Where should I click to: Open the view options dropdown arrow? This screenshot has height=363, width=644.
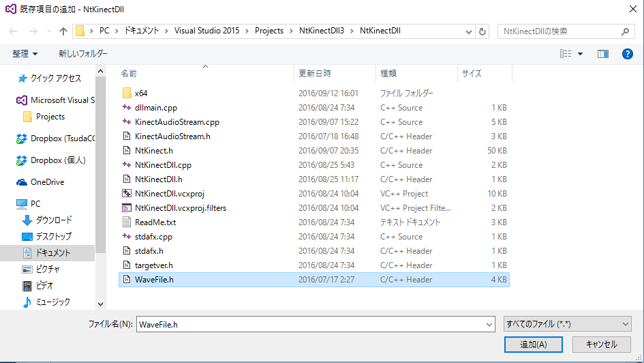point(580,54)
